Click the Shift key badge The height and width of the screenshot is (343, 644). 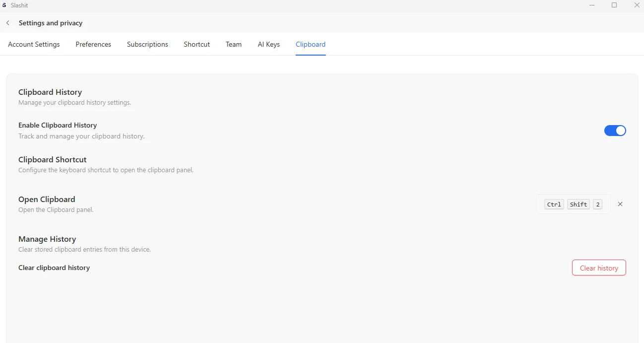(x=579, y=205)
